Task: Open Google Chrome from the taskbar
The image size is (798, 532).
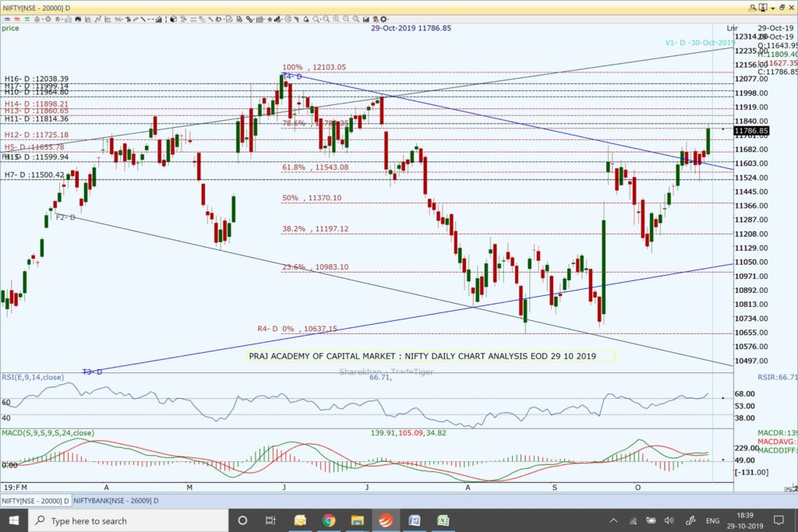Action: pyautogui.click(x=329, y=520)
